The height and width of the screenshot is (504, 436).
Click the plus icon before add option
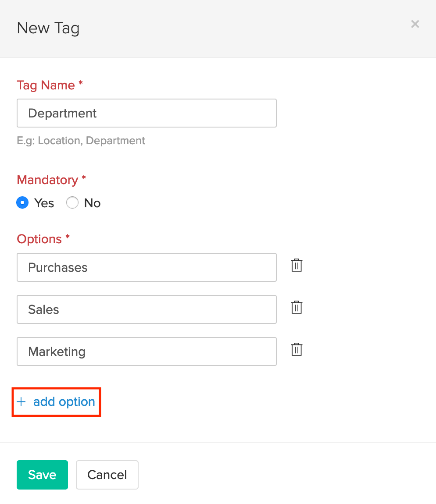coord(21,401)
